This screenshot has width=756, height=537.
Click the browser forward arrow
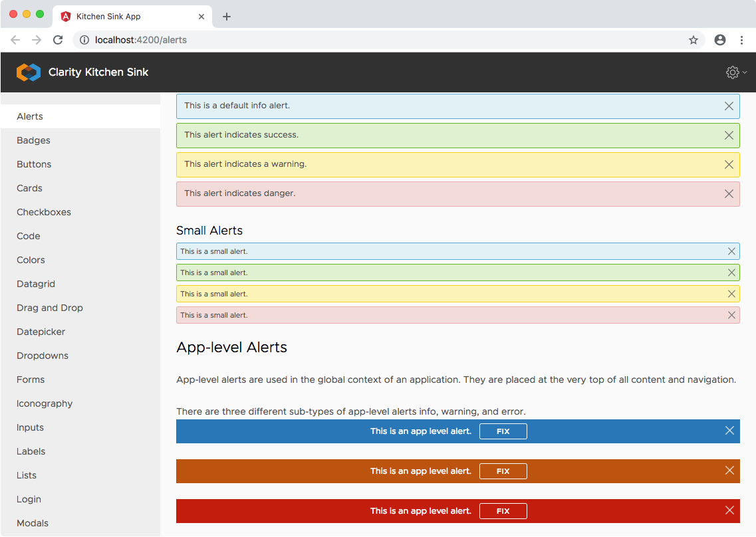pyautogui.click(x=37, y=40)
